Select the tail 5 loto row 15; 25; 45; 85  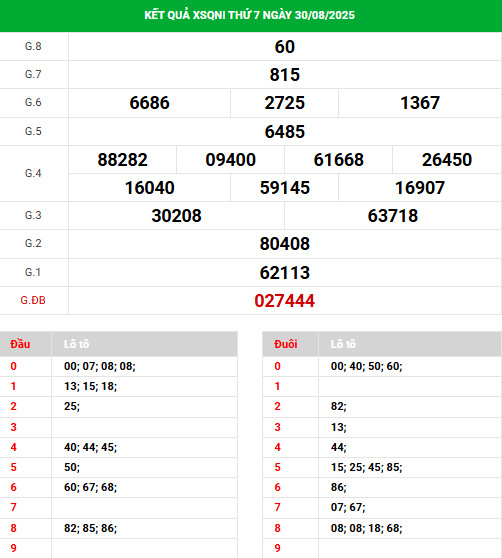coord(382,467)
